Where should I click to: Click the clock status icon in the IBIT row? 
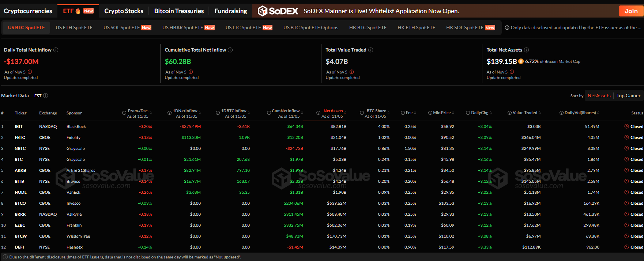627,126
